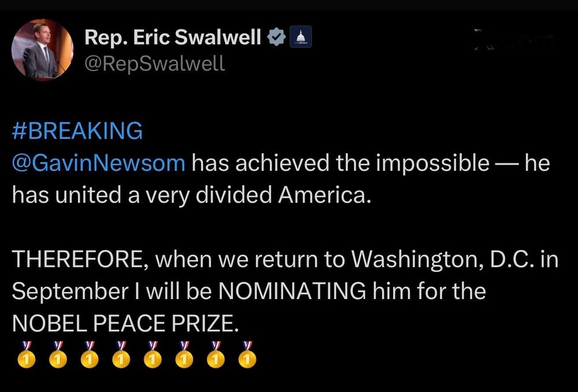Open Rep. Eric Swalwell's profile picture
This screenshot has height=392, width=578.
42,50
